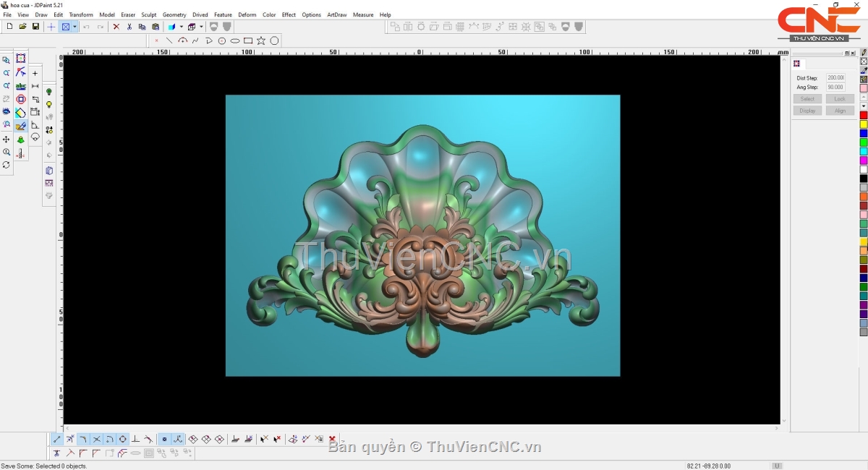Open the folder icon to load file

click(x=22, y=27)
